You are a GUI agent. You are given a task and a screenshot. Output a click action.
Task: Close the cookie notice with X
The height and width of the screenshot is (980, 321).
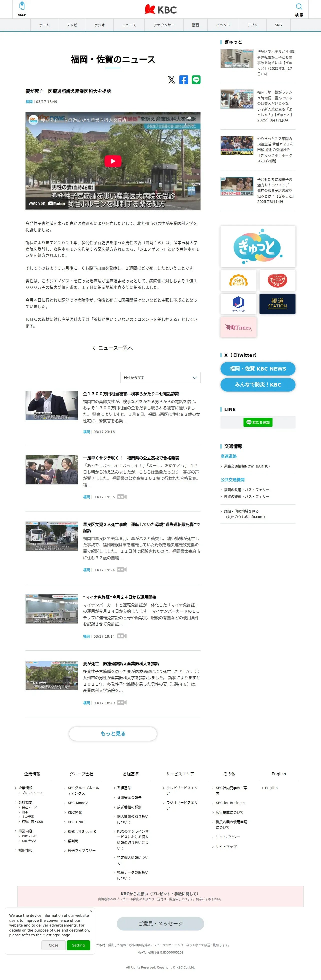pos(91,911)
